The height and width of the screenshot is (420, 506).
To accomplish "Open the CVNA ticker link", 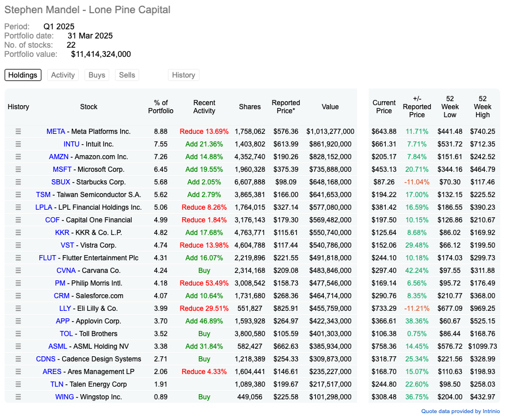I will point(66,271).
